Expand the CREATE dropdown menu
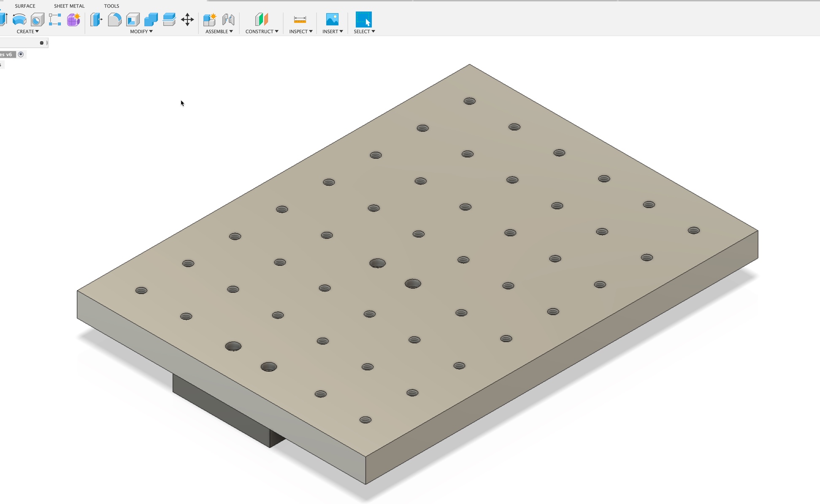The width and height of the screenshot is (820, 504). [28, 31]
